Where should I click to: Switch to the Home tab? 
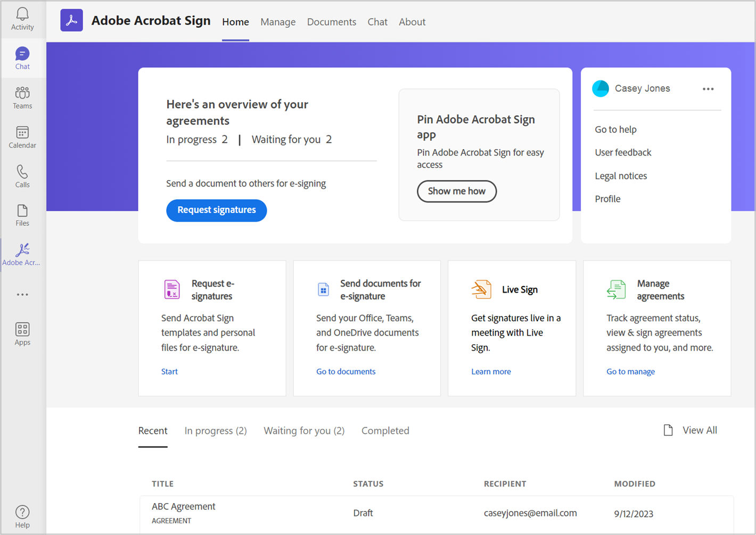coord(235,22)
